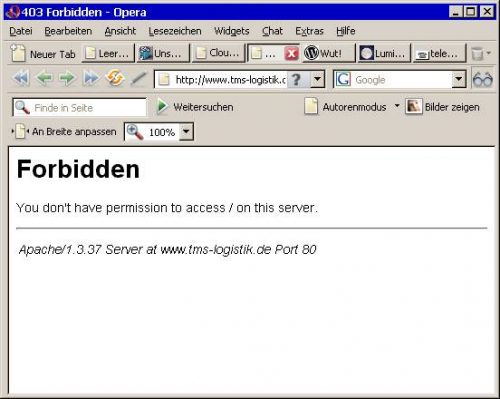Close the Opera window
The width and height of the screenshot is (500, 399).
487,12
